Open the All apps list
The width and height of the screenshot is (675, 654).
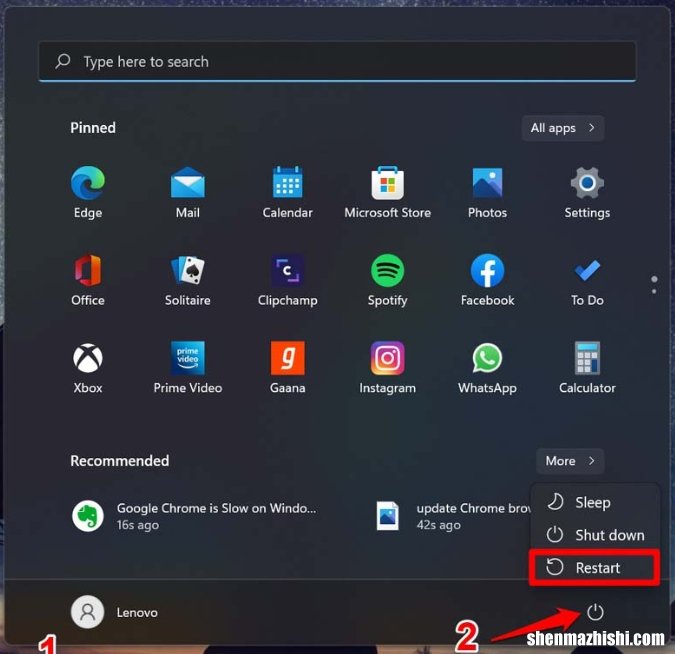[x=563, y=128]
